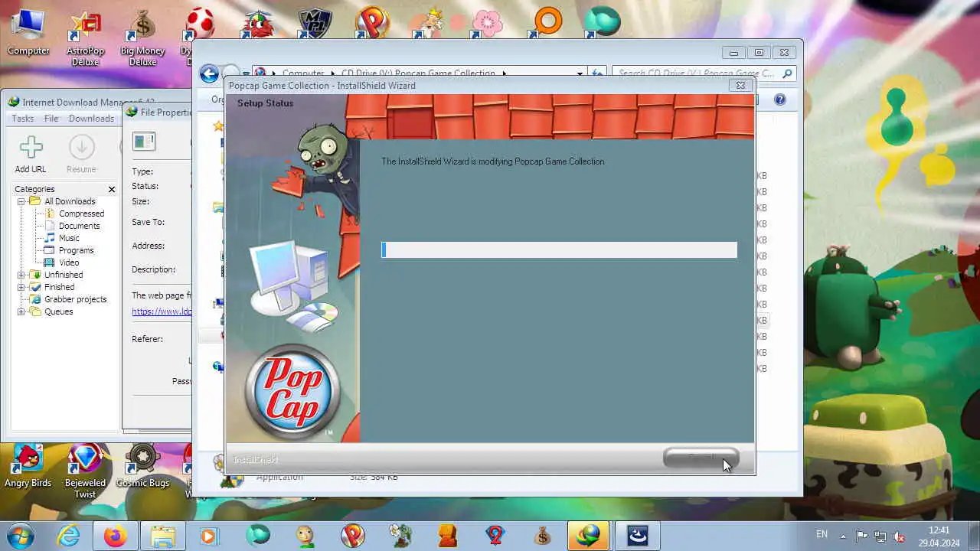Open the P emblem game taskbar icon
980x551 pixels.
353,536
